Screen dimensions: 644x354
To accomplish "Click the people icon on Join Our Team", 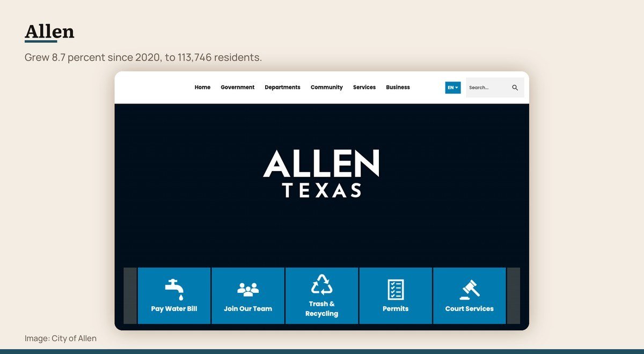I will coord(248,290).
